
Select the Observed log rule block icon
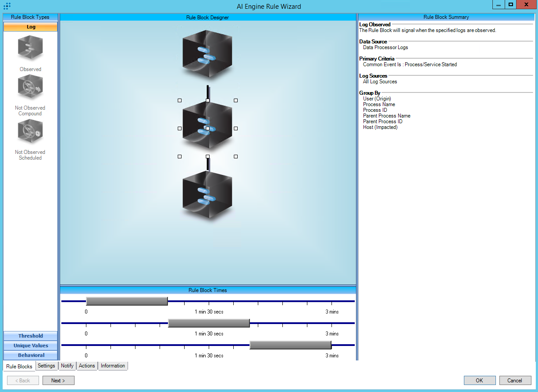tap(30, 48)
